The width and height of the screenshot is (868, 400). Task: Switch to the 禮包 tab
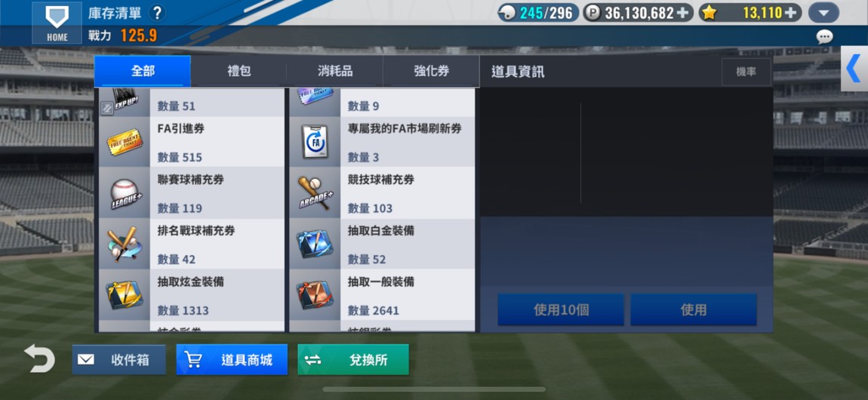point(239,71)
